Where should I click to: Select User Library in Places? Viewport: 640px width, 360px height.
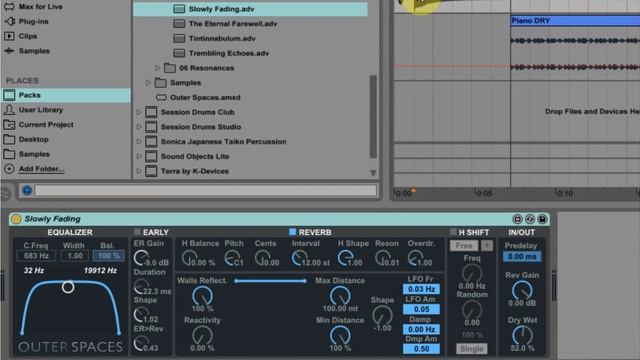(34, 110)
